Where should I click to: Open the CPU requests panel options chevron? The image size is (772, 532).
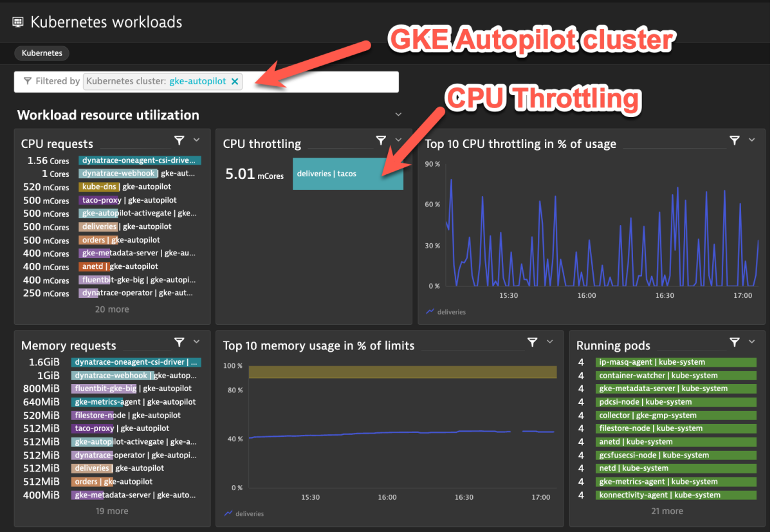(x=196, y=140)
